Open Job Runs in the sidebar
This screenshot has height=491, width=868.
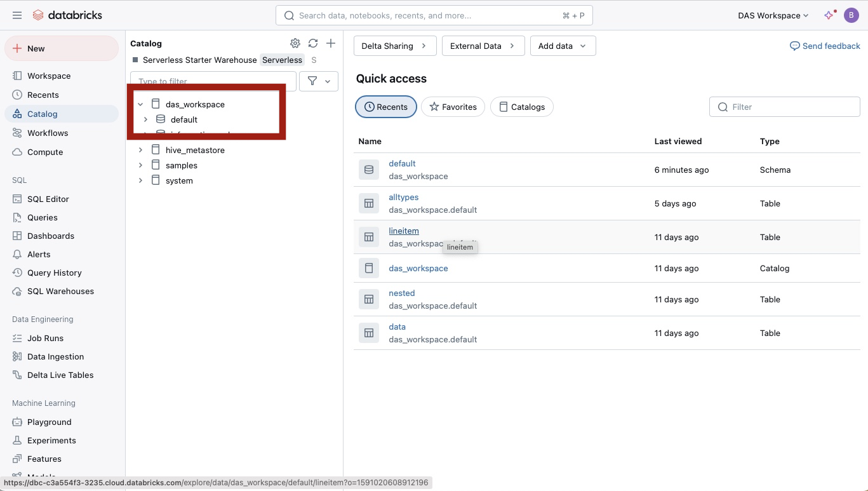62,338
